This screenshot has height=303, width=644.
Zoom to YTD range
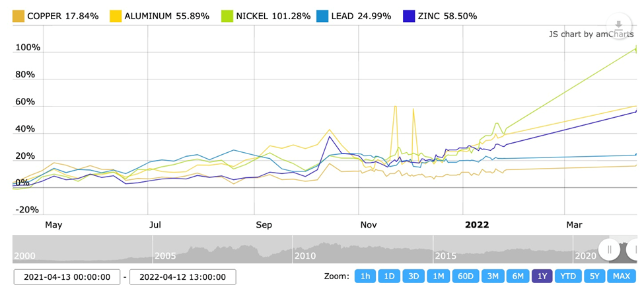[x=567, y=277]
